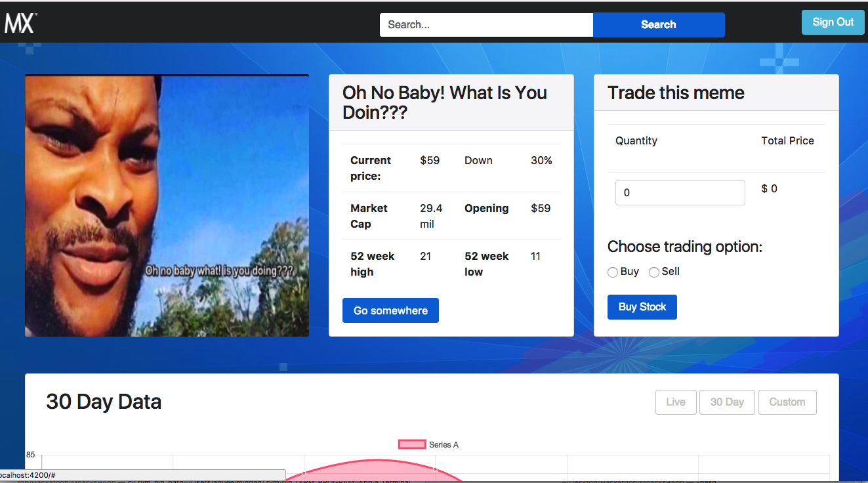Select the Sell radio option

tap(654, 272)
